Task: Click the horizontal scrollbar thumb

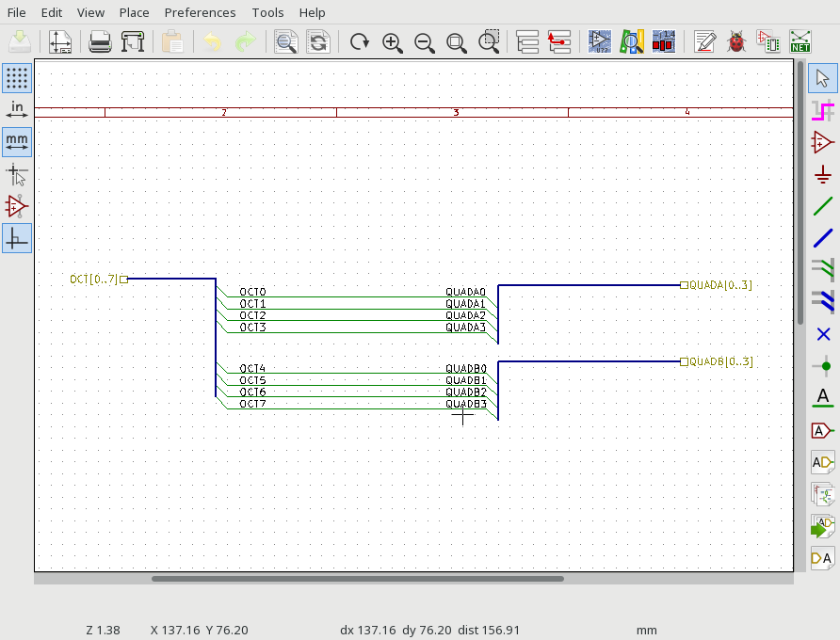Action: pyautogui.click(x=357, y=579)
